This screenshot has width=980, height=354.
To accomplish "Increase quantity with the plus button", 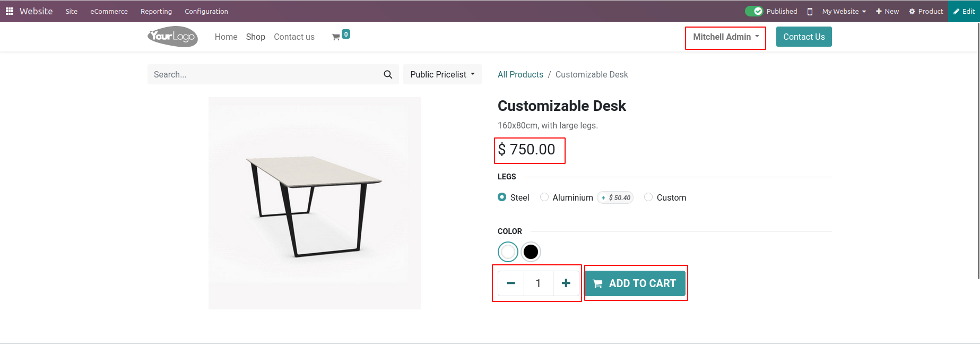I will [x=566, y=283].
